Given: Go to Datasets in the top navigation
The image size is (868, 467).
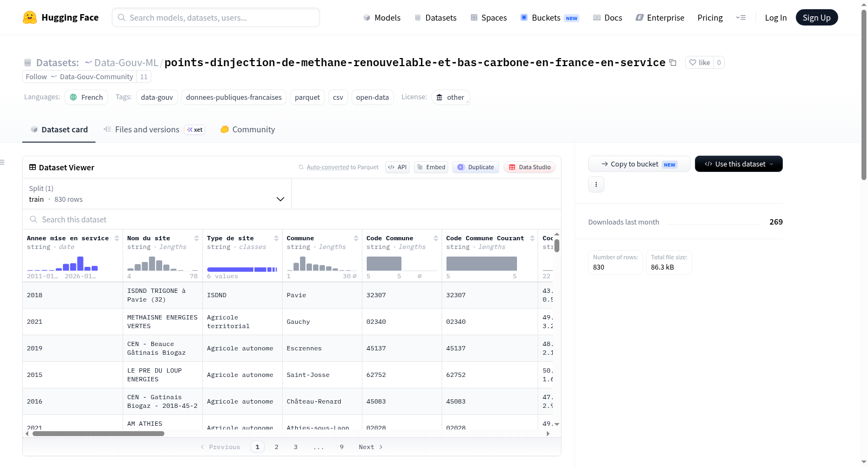Looking at the screenshot, I should click(x=435, y=17).
